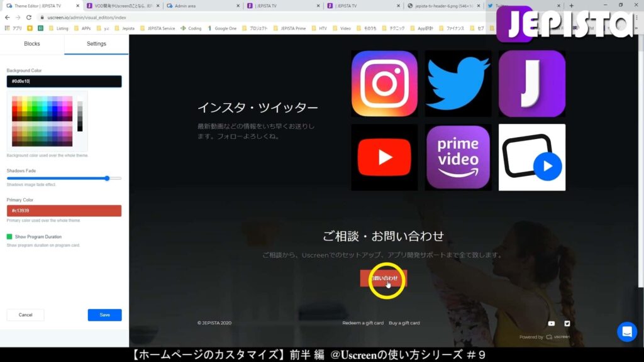Open the App設計 bookmark folder
644x362 pixels.
422,28
